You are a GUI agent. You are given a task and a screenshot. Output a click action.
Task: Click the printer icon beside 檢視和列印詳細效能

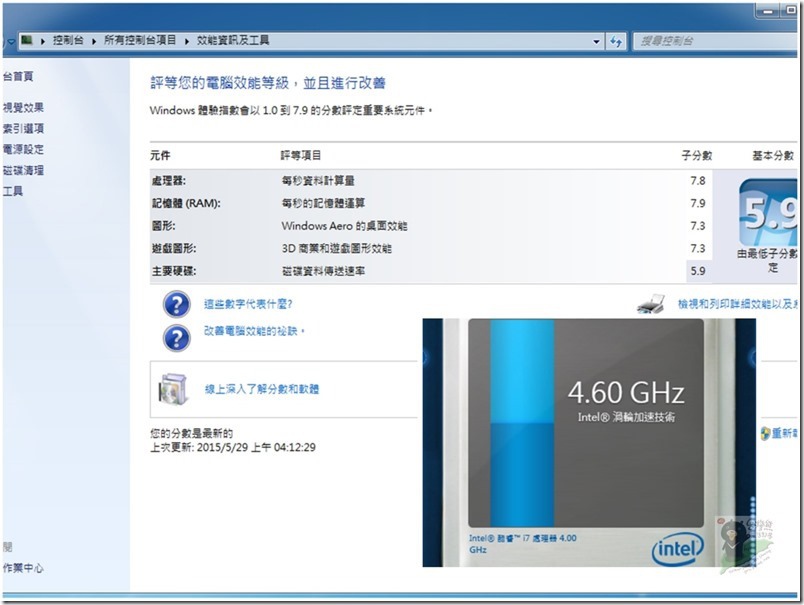point(651,304)
